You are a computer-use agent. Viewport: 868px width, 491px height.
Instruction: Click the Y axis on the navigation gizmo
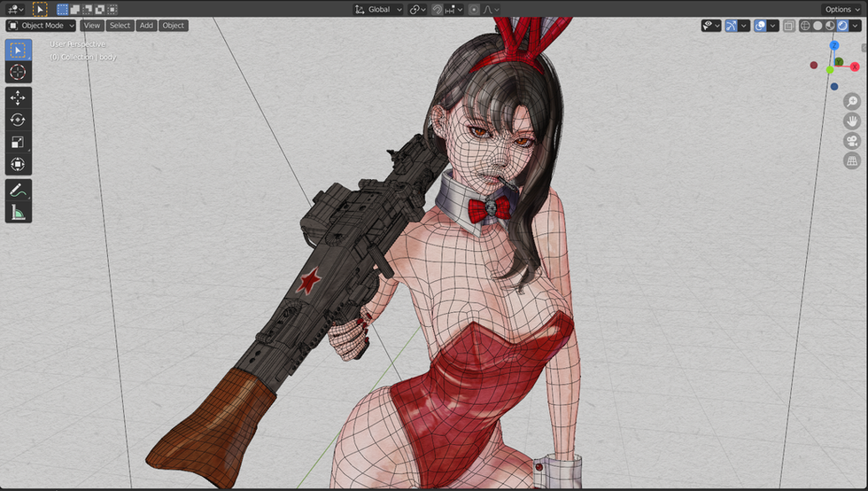(x=840, y=61)
